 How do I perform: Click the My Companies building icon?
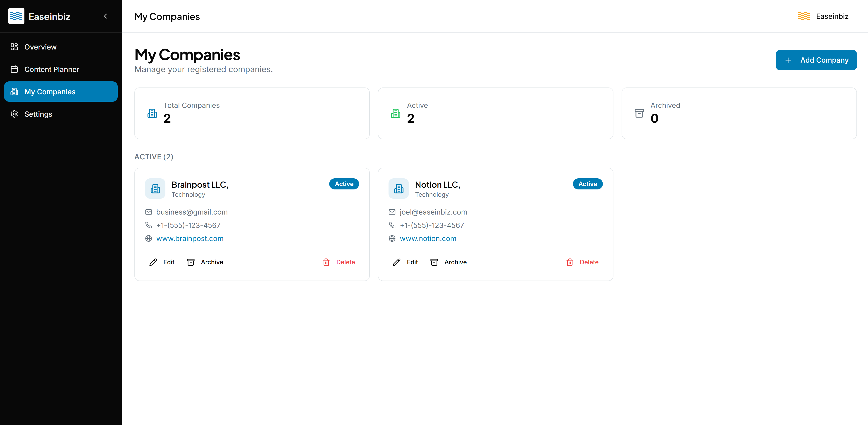[14, 91]
